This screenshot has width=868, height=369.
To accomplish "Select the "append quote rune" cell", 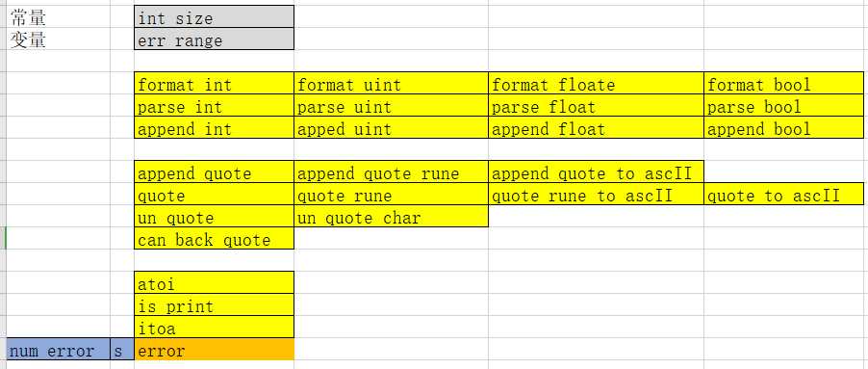I will click(391, 171).
